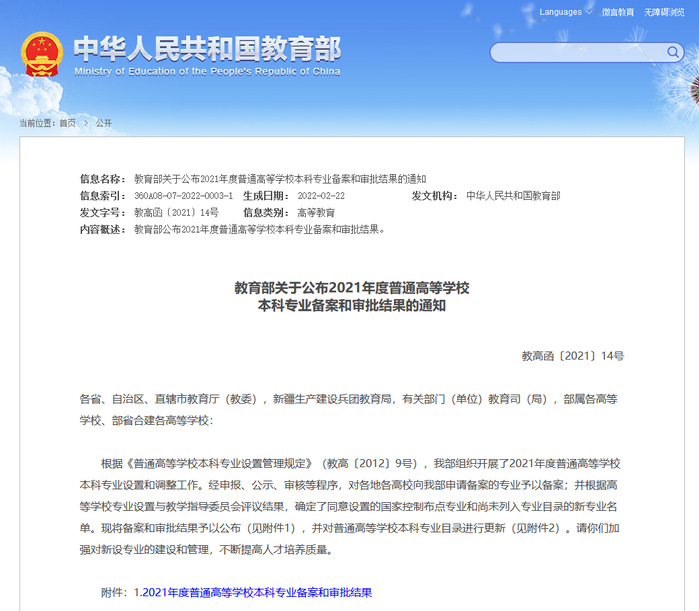Screen dimensions: 699x611
Task: Click the 中华人民共和国教育部 site title
Action: (206, 47)
